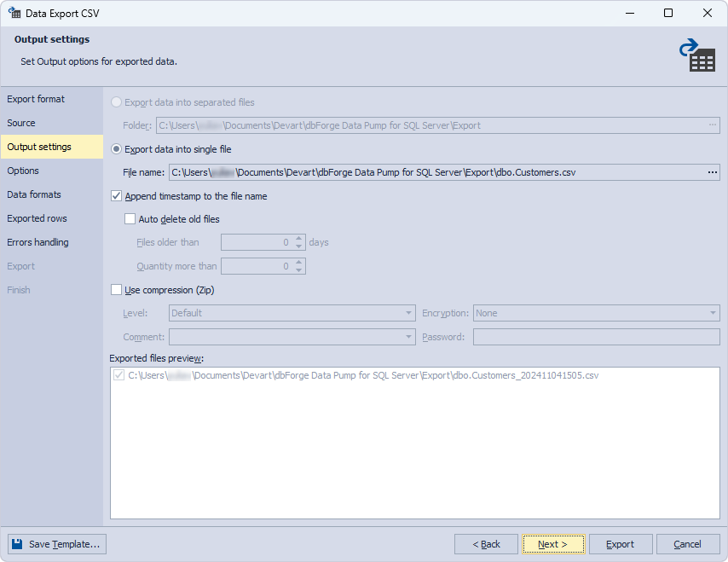Screen dimensions: 728x562
Task: Open the Encryption dropdown
Action: 713,313
